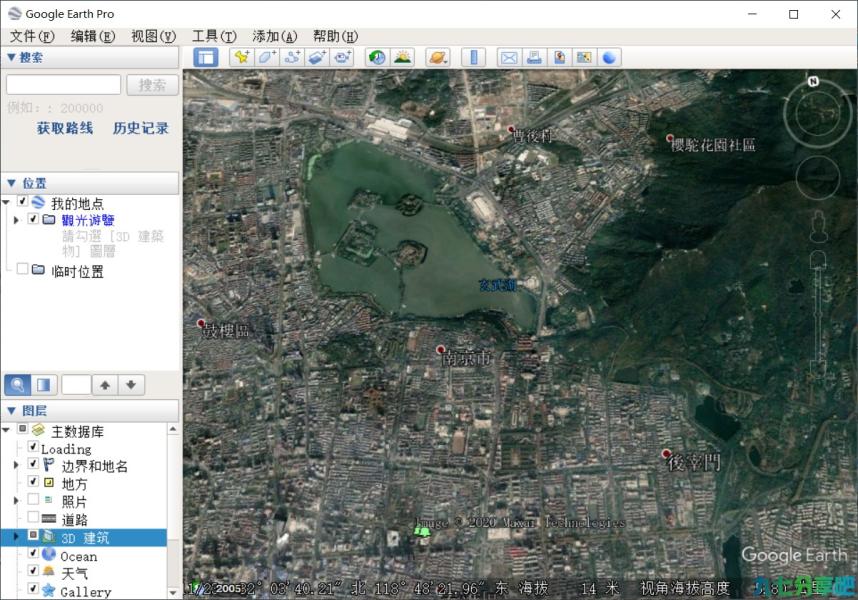
Task: Click the search magnifier panel button
Action: 18,385
